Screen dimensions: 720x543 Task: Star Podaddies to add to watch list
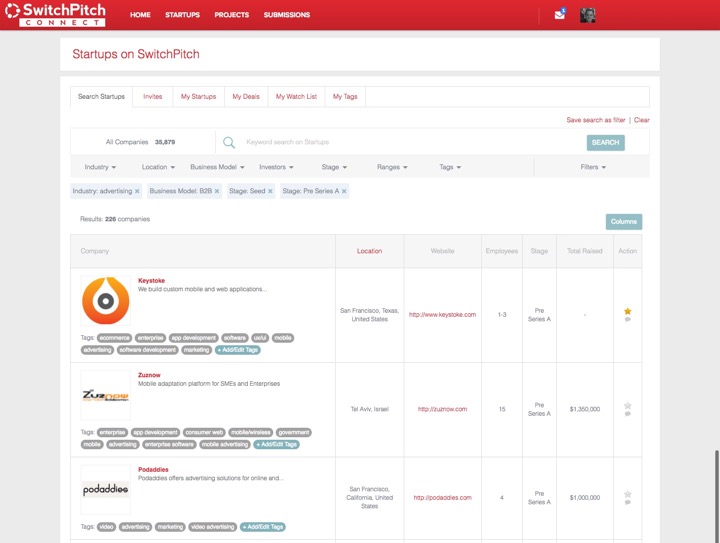[628, 494]
